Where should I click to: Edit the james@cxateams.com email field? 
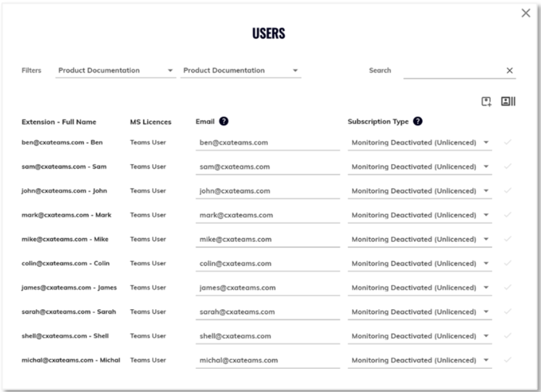pyautogui.click(x=267, y=288)
